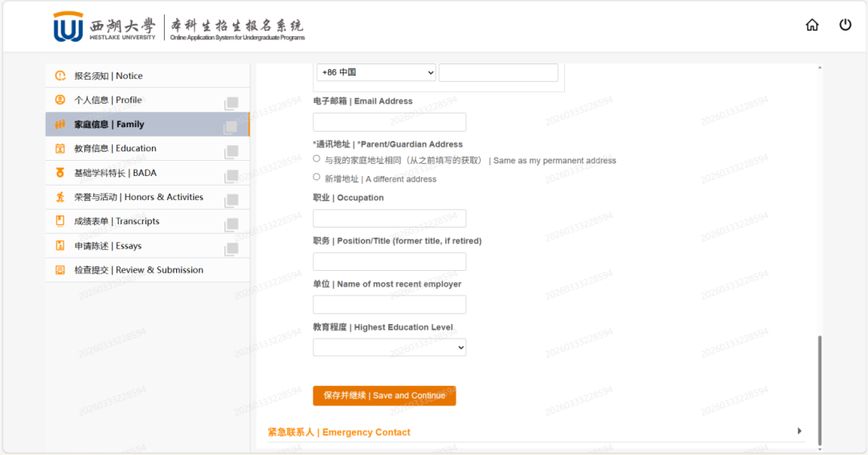Click status square beside BADA
The height and width of the screenshot is (455, 868).
[231, 176]
